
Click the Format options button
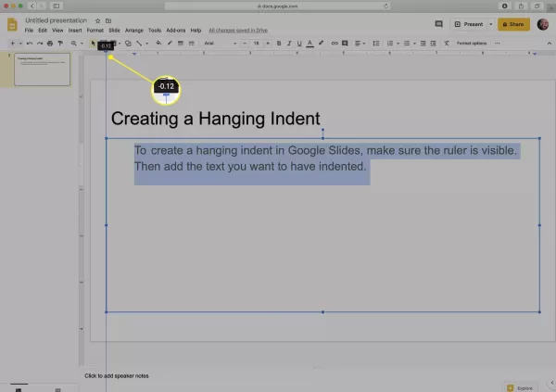tap(472, 44)
